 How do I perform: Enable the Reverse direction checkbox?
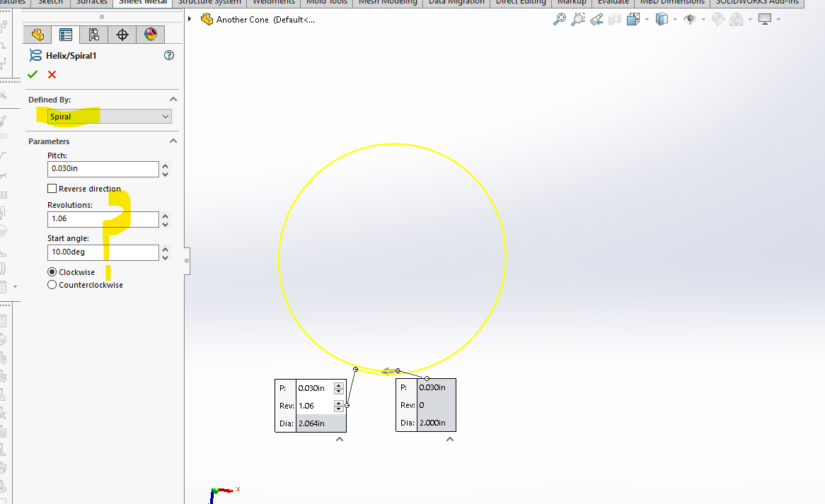pyautogui.click(x=52, y=189)
